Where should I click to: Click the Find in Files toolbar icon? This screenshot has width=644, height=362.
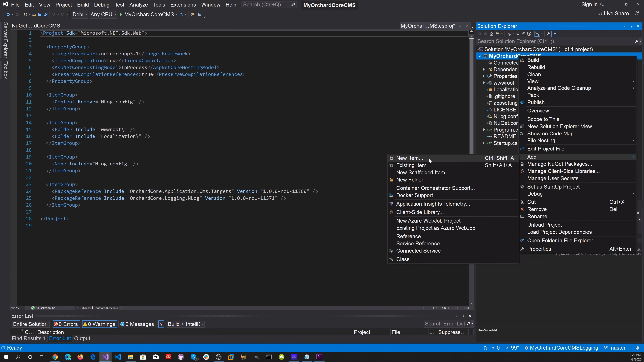[192, 15]
